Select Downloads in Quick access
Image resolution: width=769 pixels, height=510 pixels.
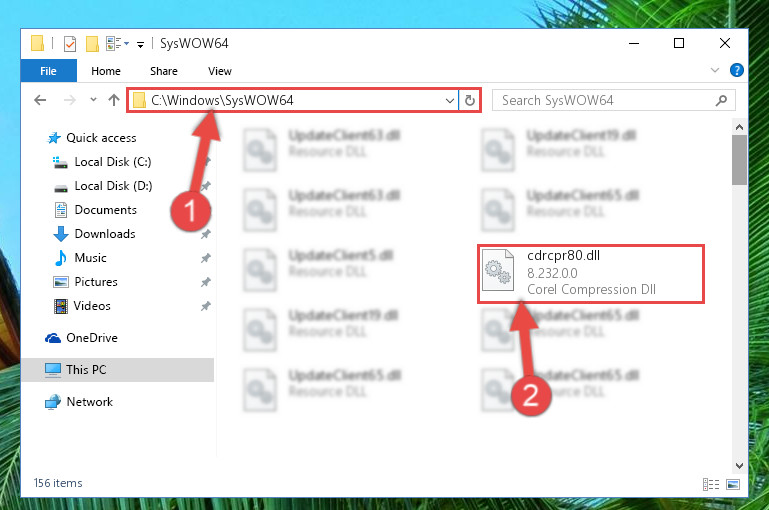pos(105,234)
